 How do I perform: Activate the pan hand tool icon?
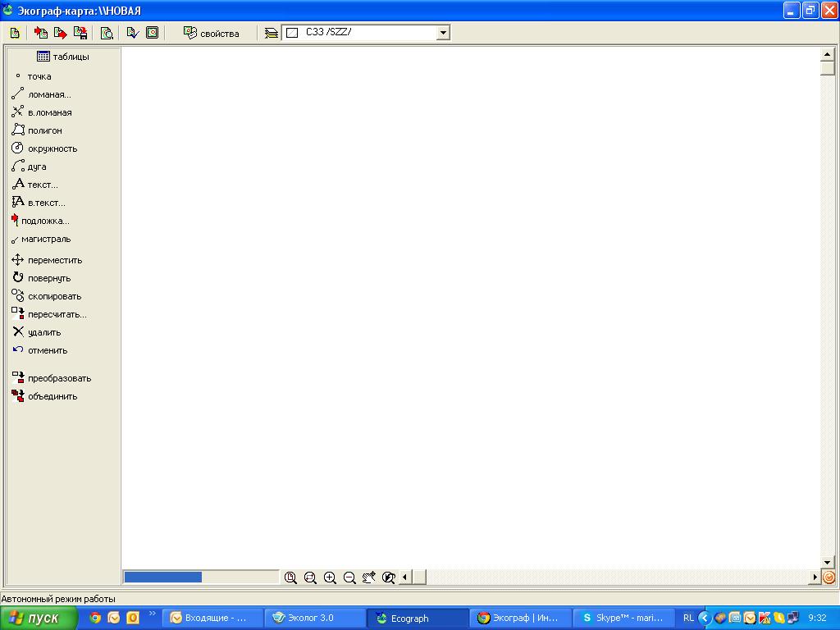pyautogui.click(x=369, y=577)
